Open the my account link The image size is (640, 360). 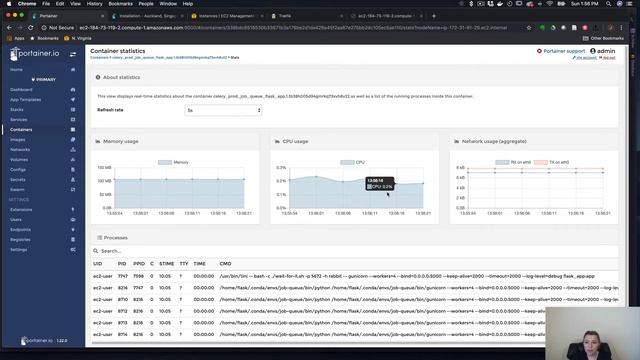point(584,58)
